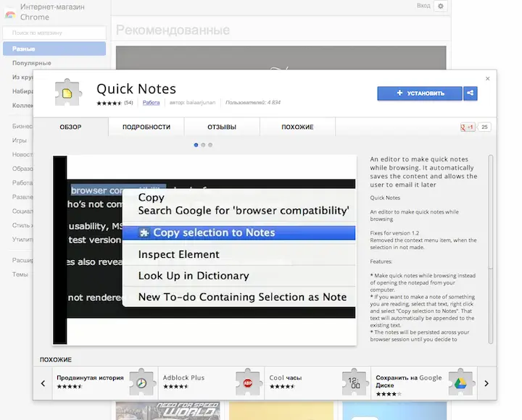Click the Quick Notes extension puzzle icon
The image size is (522, 420).
[x=68, y=93]
